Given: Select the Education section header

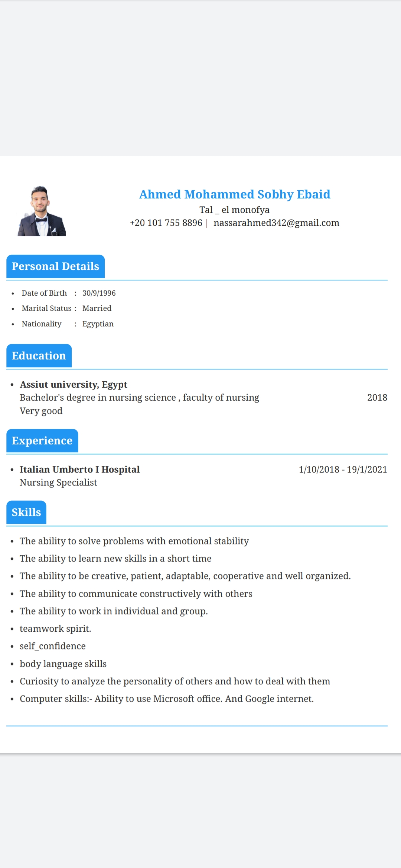Looking at the screenshot, I should (x=39, y=356).
